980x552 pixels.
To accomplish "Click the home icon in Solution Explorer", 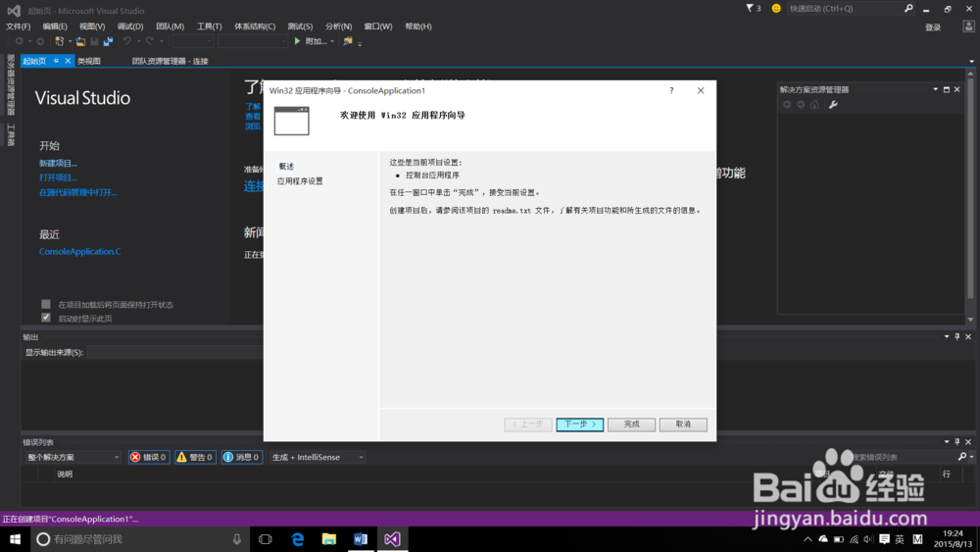I will (814, 105).
